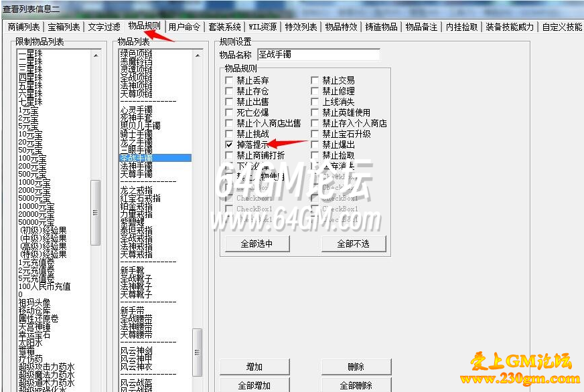Click the 全部增加 button
The width and height of the screenshot is (584, 392).
click(254, 385)
